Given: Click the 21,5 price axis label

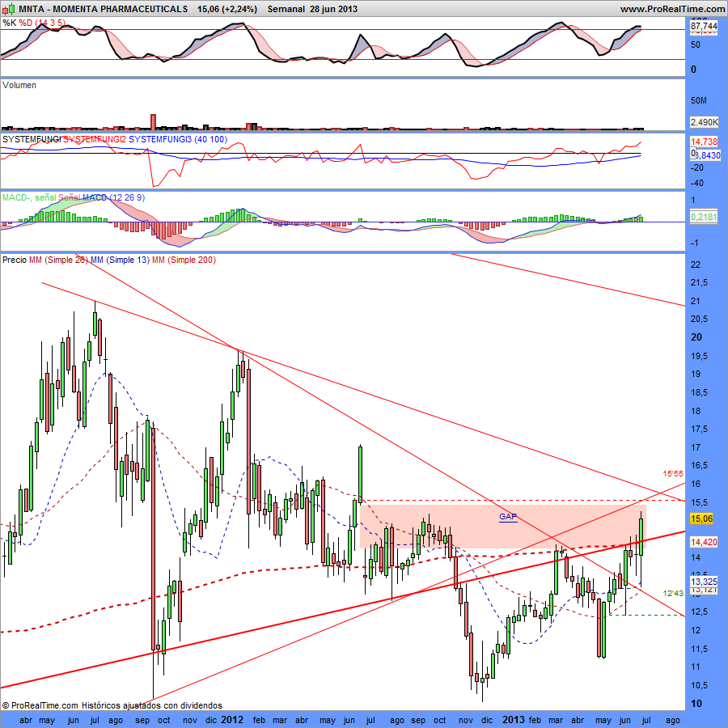Looking at the screenshot, I should (699, 283).
